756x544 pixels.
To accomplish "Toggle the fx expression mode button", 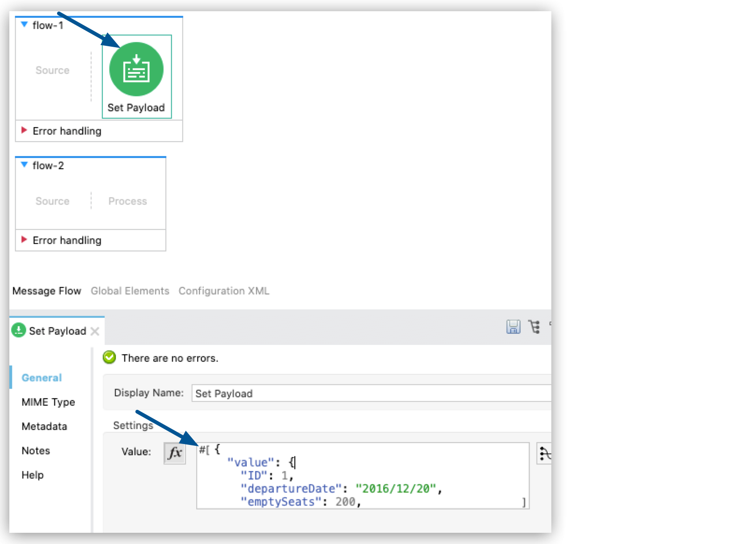I will pos(175,453).
